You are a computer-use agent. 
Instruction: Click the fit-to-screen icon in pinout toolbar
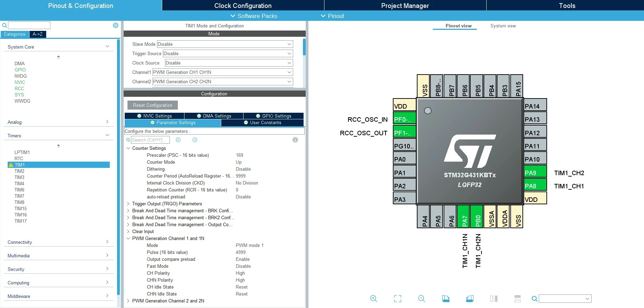point(398,299)
